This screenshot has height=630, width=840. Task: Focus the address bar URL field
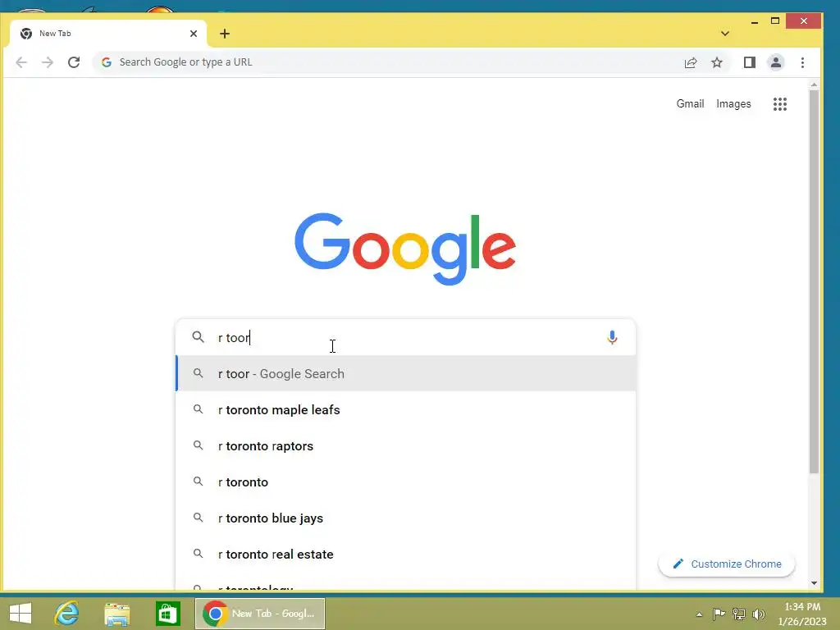396,62
